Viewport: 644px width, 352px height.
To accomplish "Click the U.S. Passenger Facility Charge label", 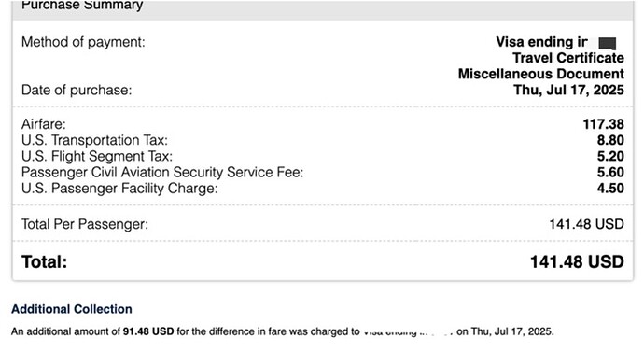I will click(119, 188).
